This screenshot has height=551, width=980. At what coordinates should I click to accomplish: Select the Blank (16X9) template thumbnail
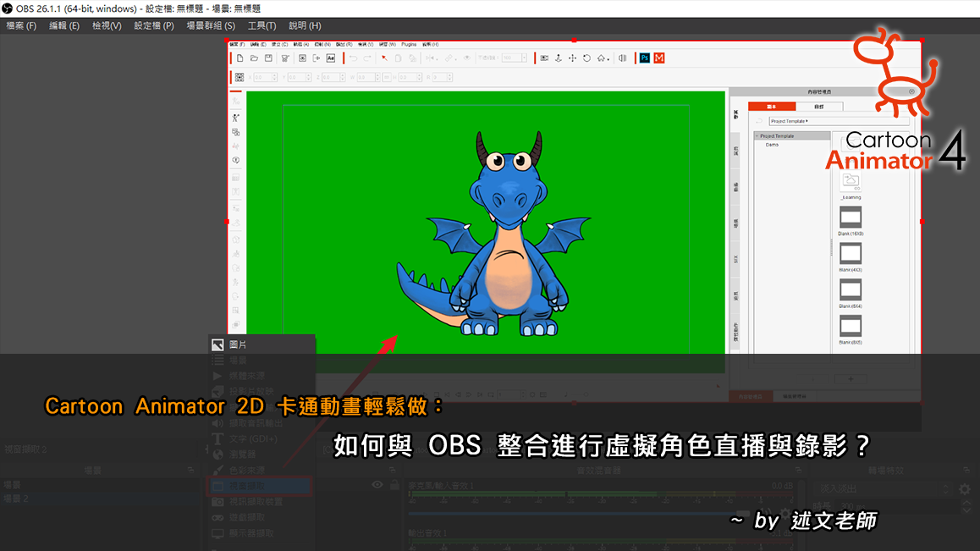[851, 217]
